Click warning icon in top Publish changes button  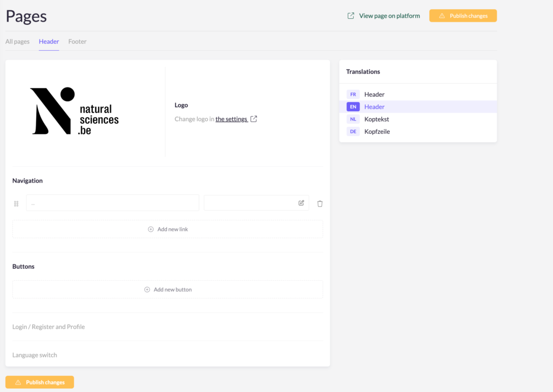441,16
